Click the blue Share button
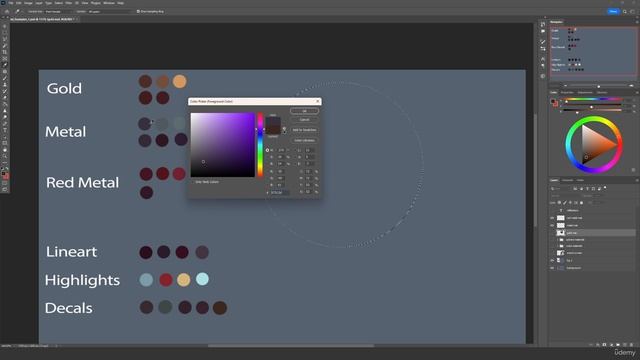This screenshot has height=360, width=640. (613, 11)
